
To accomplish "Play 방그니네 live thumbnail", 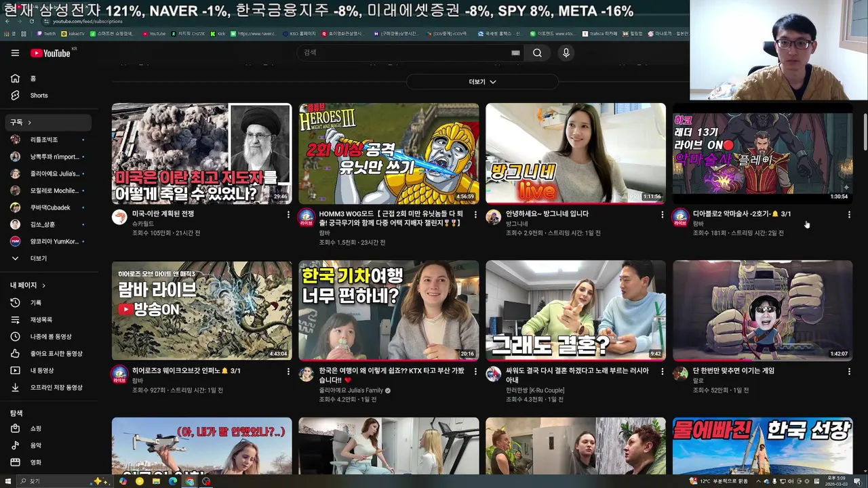I will click(x=576, y=153).
